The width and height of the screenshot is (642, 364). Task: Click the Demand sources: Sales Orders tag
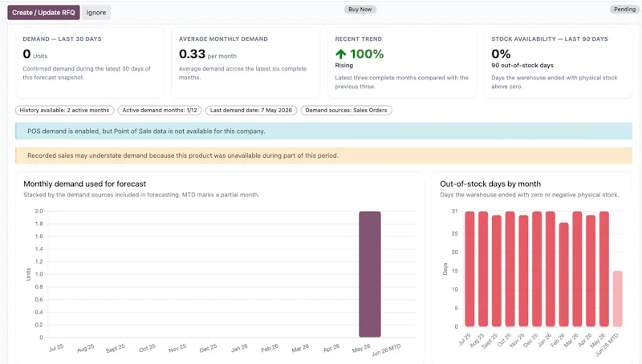(x=346, y=111)
